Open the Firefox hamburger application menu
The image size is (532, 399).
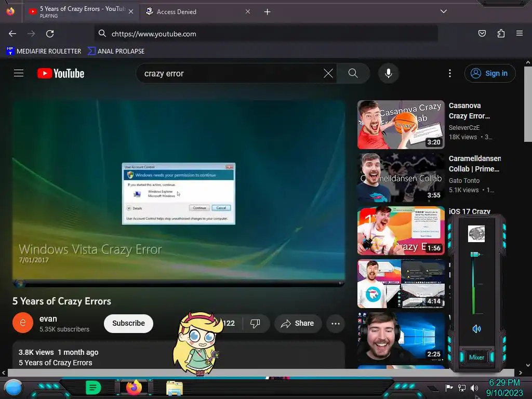(x=520, y=33)
